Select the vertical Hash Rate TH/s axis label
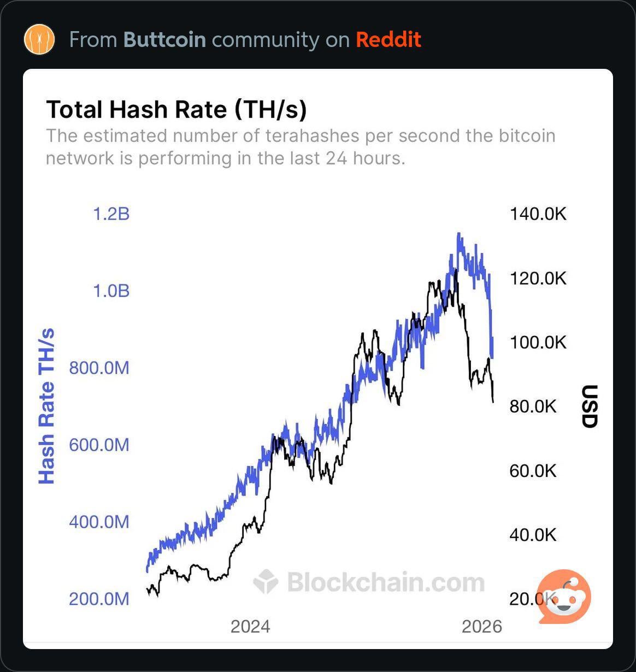 47,406
